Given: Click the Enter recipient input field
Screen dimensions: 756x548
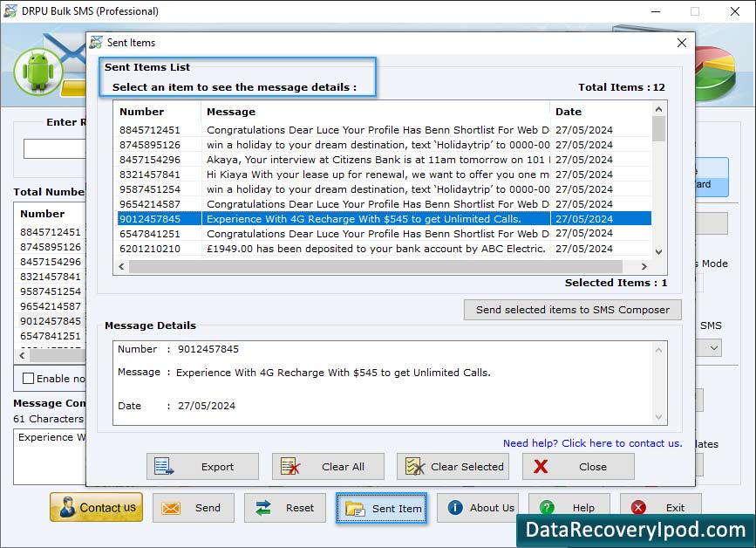Looking at the screenshot, I should (54, 148).
